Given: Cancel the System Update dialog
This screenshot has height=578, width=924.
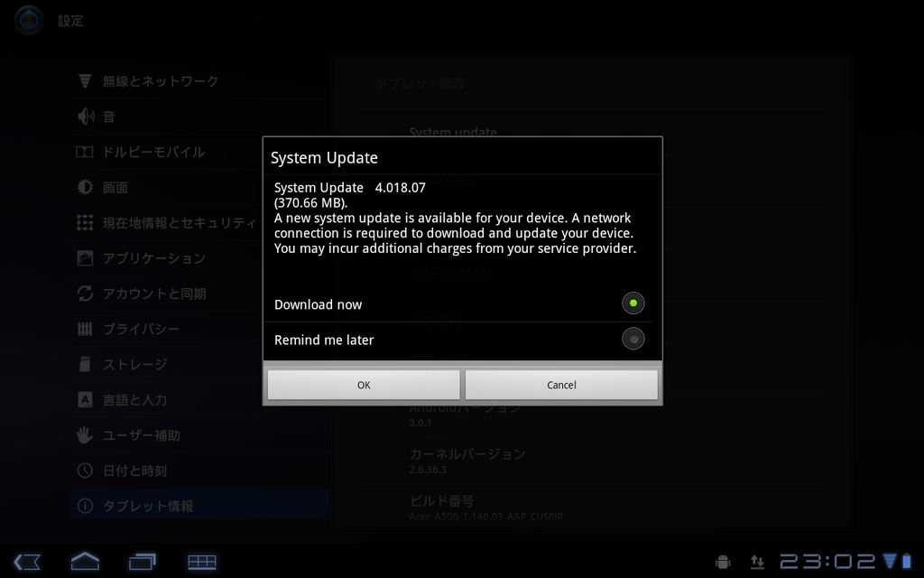Looking at the screenshot, I should [561, 385].
